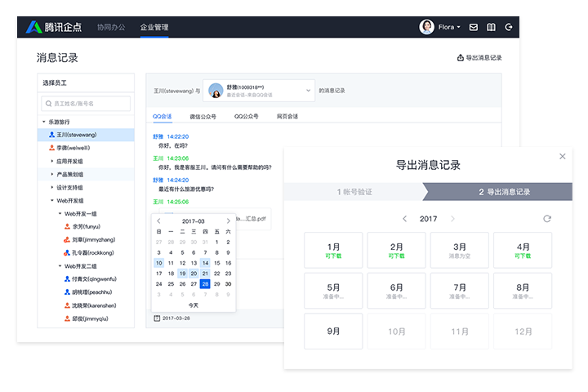Expand the 设计支持组 group
The width and height of the screenshot is (588, 392).
click(x=52, y=188)
